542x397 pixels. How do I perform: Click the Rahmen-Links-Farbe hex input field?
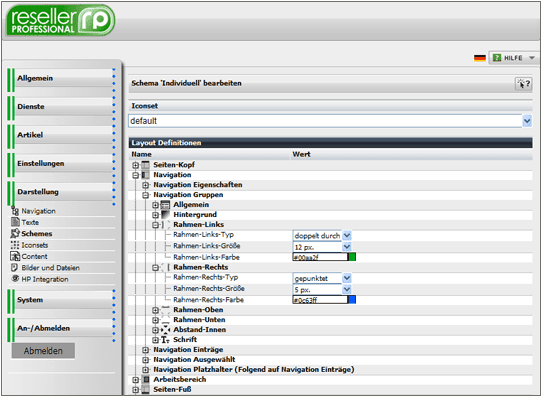[x=320, y=257]
